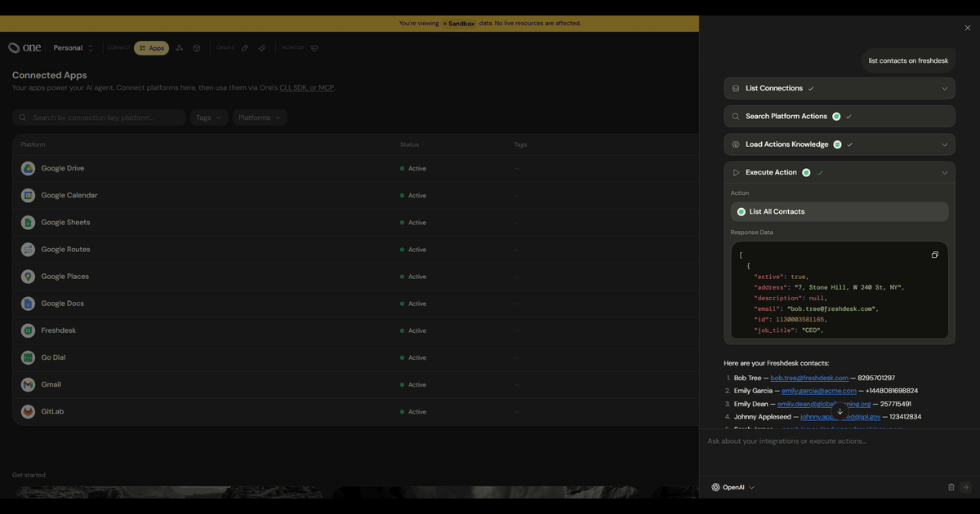Open the pencil icon in the Create section
980x514 pixels.
(244, 48)
